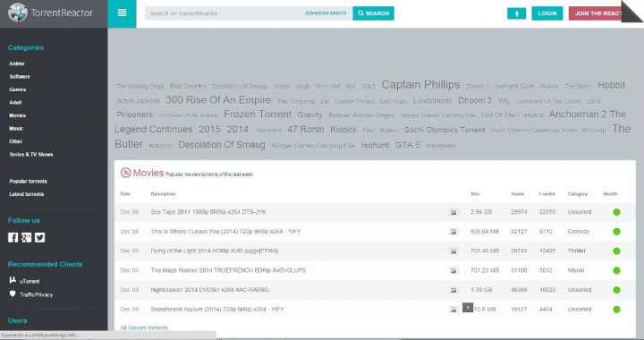
Task: Click the Comedy category cell
Action: [579, 231]
